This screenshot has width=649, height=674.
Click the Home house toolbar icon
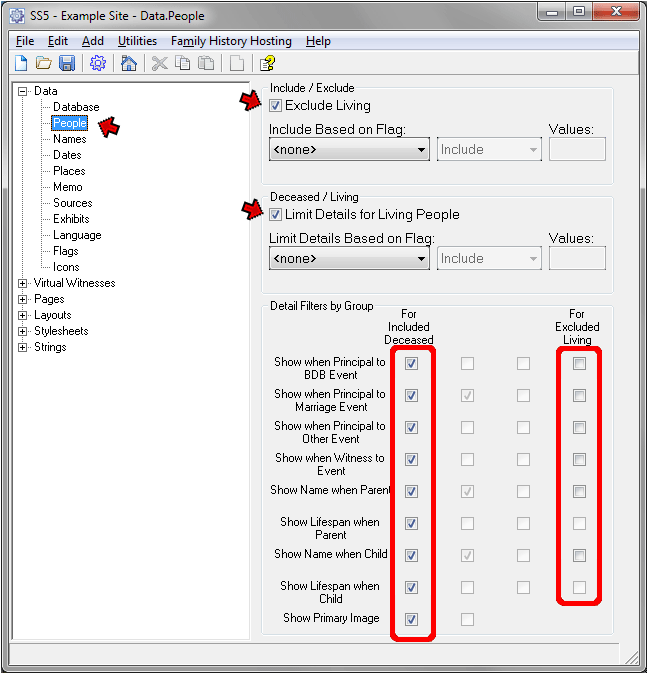click(x=128, y=63)
